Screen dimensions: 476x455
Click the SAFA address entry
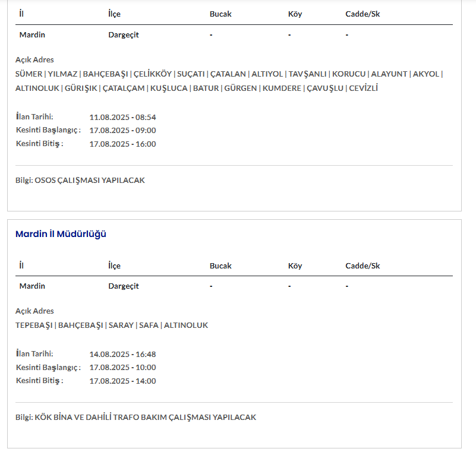(x=148, y=326)
